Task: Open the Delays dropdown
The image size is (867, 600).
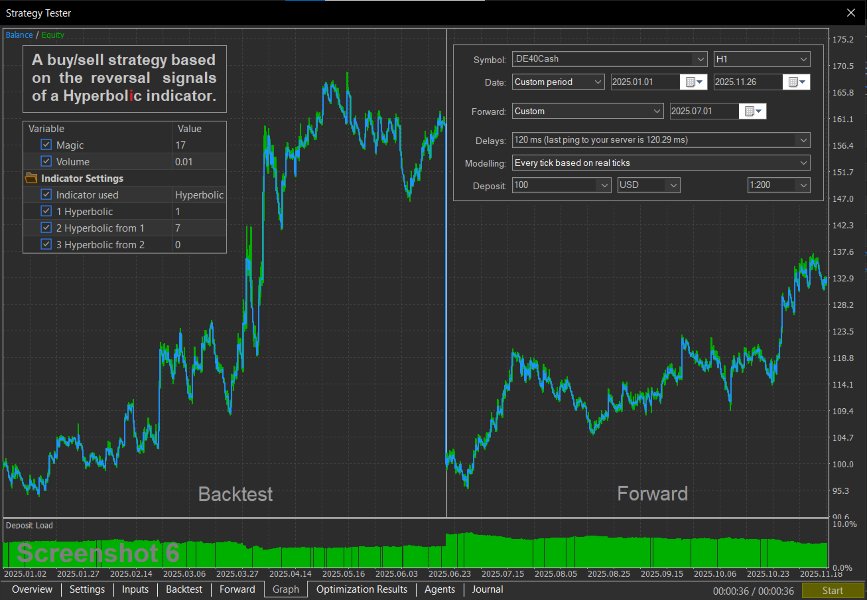Action: [661, 140]
